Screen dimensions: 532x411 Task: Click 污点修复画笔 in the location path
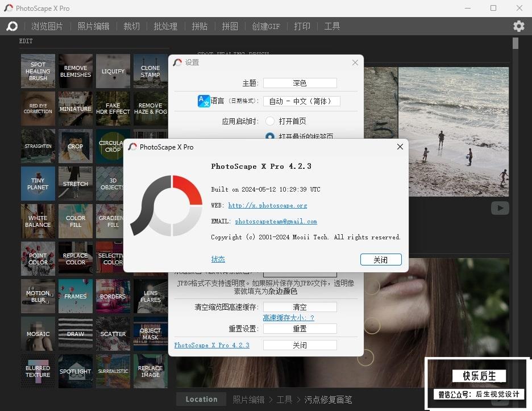[328, 400]
